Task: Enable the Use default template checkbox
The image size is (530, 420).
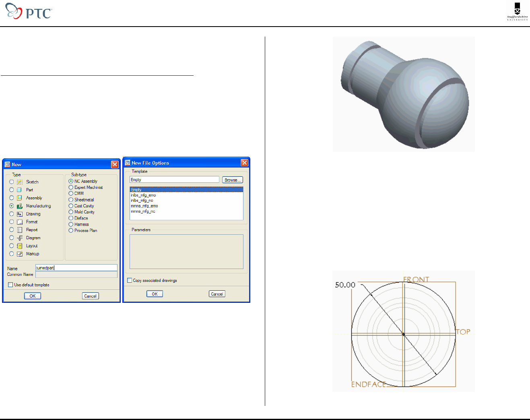Action: (x=10, y=285)
